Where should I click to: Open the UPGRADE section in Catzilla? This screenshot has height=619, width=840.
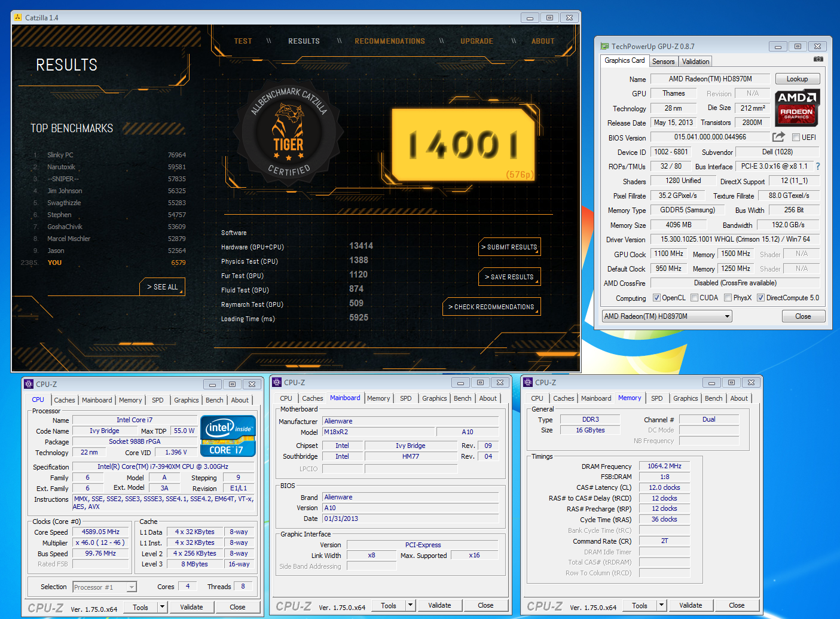coord(476,41)
